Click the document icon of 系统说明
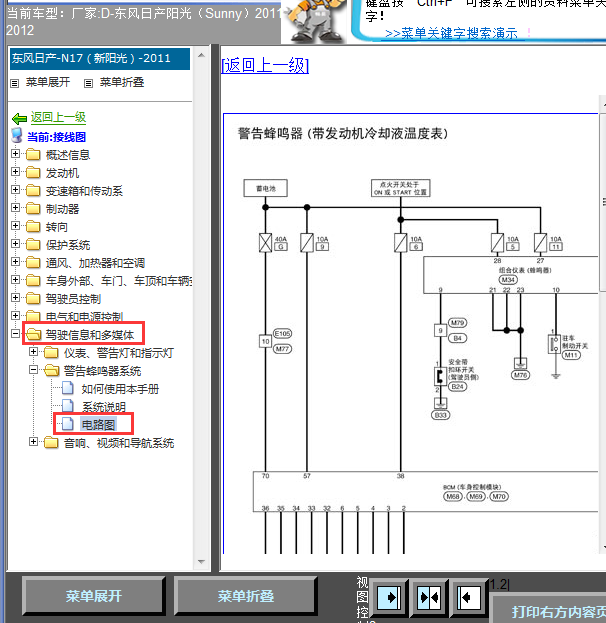Image resolution: width=606 pixels, height=623 pixels. point(68,406)
